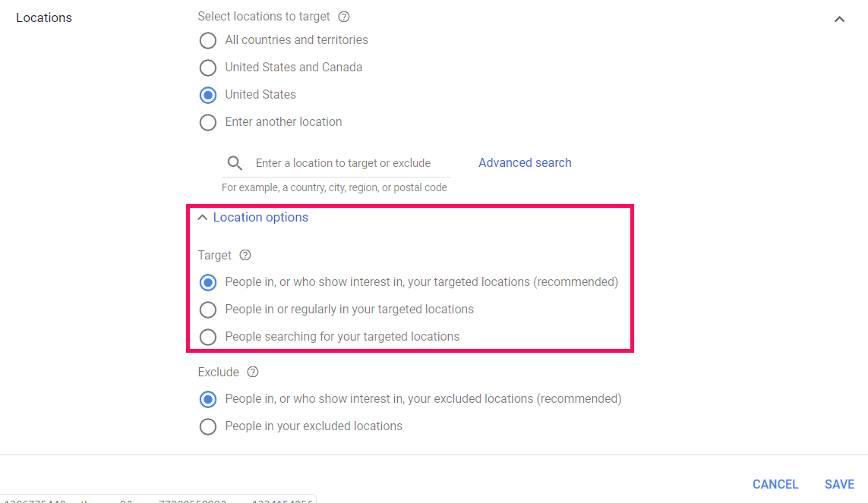Select exclude People in or who show interest
Screen dimensions: 868x503
pos(207,399)
